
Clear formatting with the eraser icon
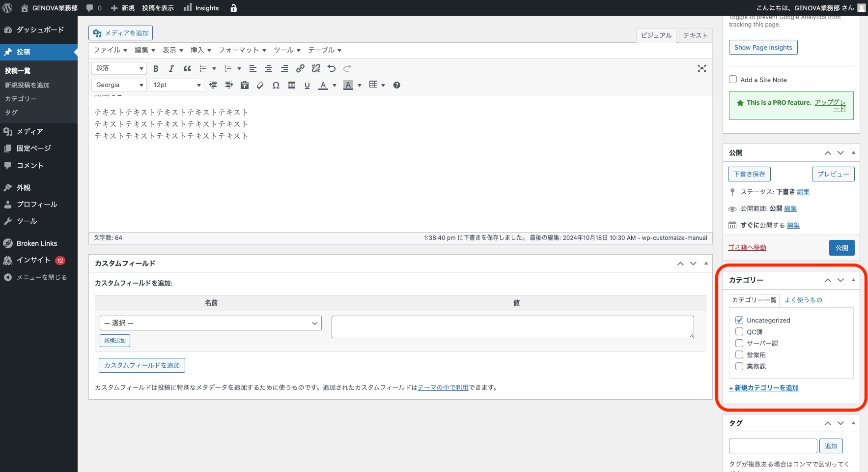[260, 85]
